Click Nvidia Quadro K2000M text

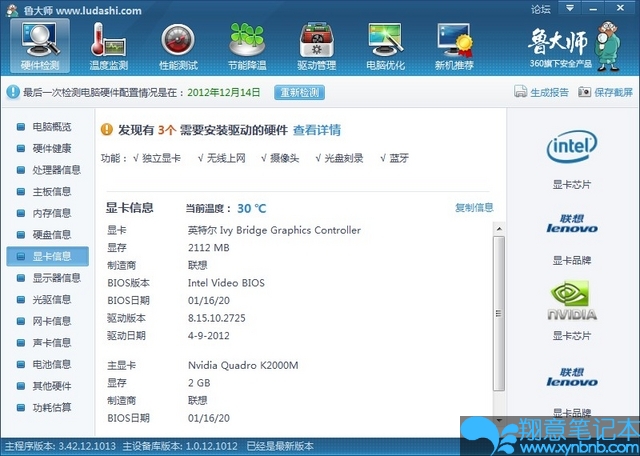pos(243,365)
